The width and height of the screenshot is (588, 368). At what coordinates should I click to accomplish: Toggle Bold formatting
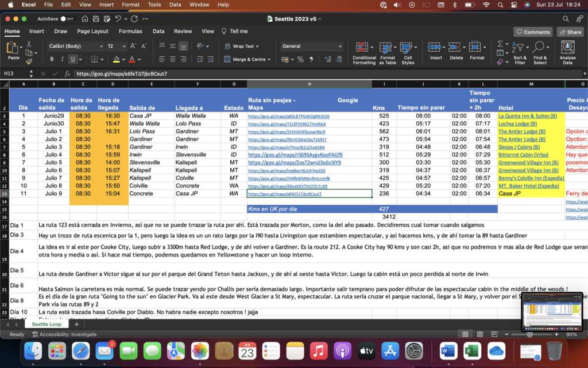click(x=52, y=59)
